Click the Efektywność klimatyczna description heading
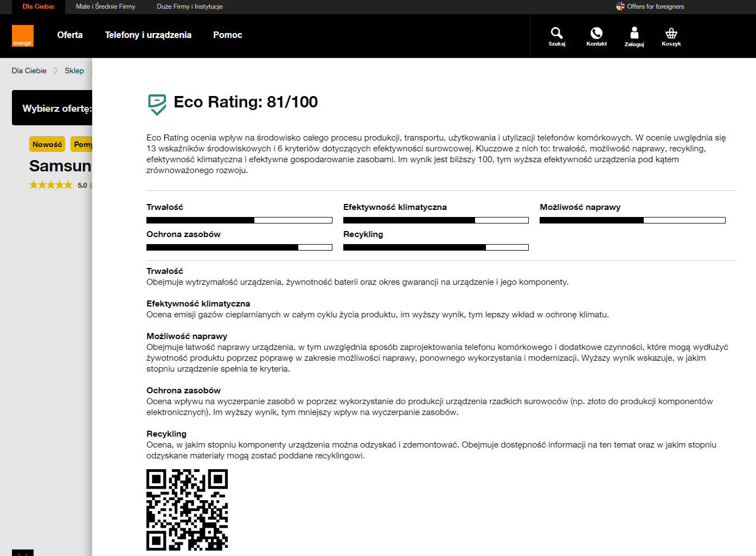The width and height of the screenshot is (756, 556). tap(198, 304)
